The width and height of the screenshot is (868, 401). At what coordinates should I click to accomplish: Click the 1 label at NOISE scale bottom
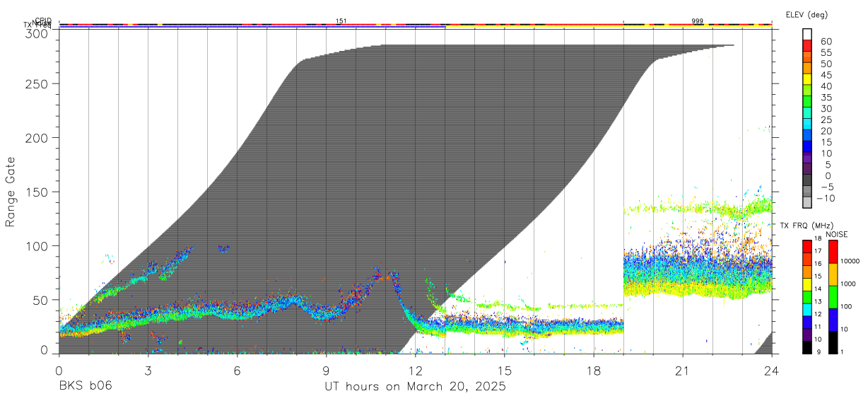pyautogui.click(x=843, y=351)
